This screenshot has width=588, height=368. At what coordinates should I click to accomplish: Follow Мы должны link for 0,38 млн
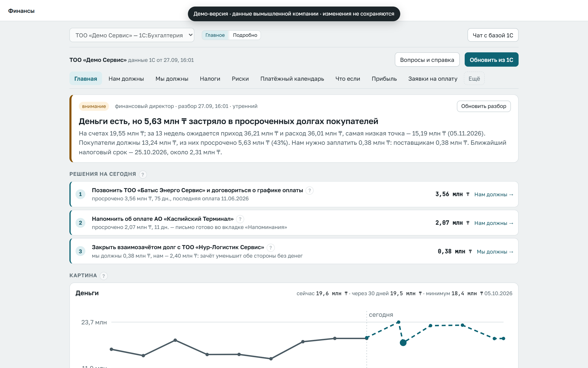click(x=495, y=252)
